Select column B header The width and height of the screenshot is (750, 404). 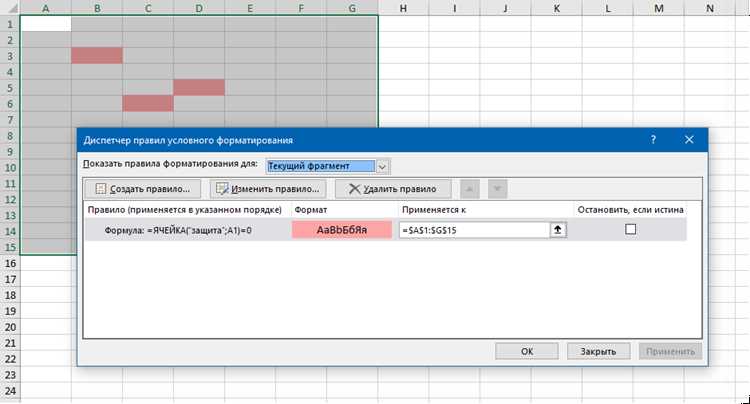pyautogui.click(x=97, y=8)
